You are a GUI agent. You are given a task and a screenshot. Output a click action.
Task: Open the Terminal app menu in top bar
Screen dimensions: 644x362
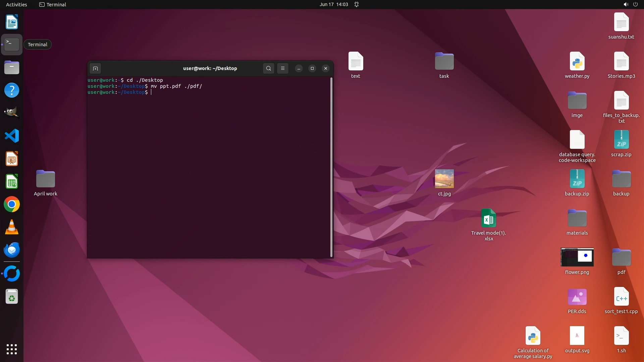pos(53,4)
